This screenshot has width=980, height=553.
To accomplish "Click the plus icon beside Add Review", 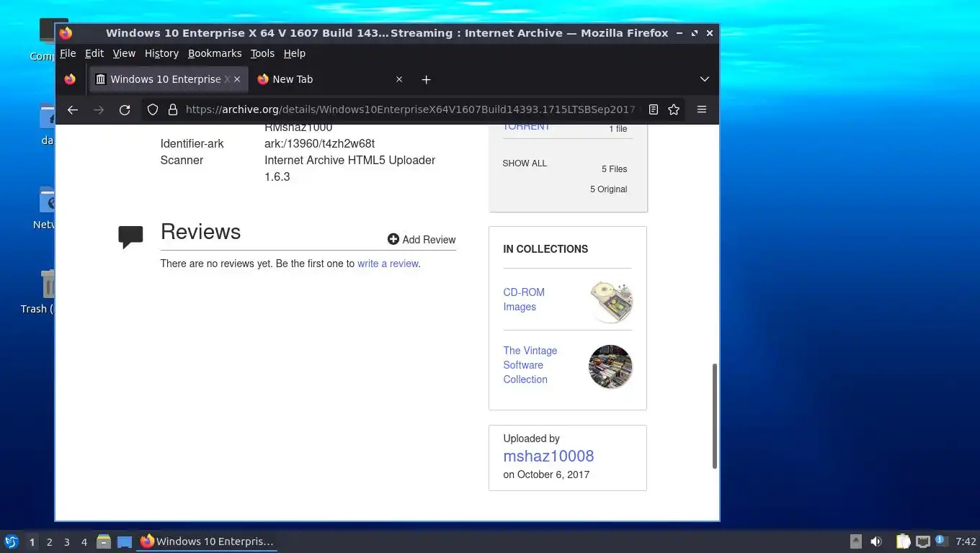I will pyautogui.click(x=393, y=239).
